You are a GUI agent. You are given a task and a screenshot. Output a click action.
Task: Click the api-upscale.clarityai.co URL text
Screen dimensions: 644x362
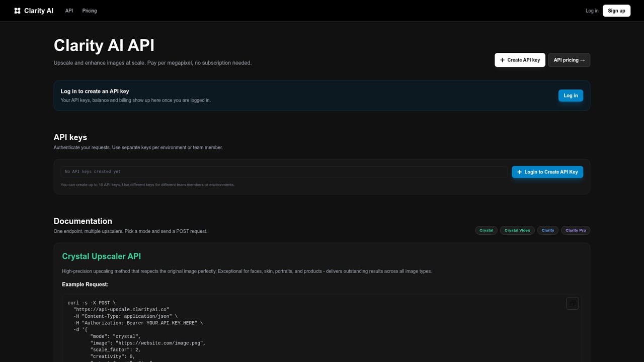click(121, 310)
